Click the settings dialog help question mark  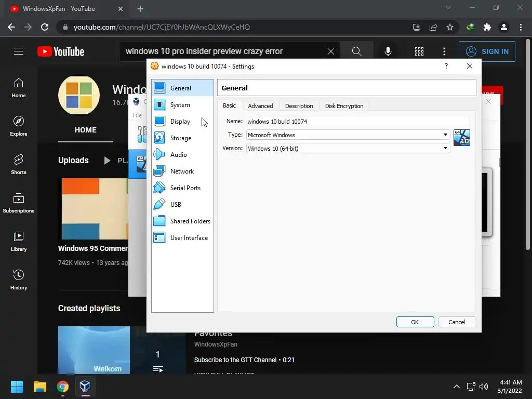(x=446, y=66)
